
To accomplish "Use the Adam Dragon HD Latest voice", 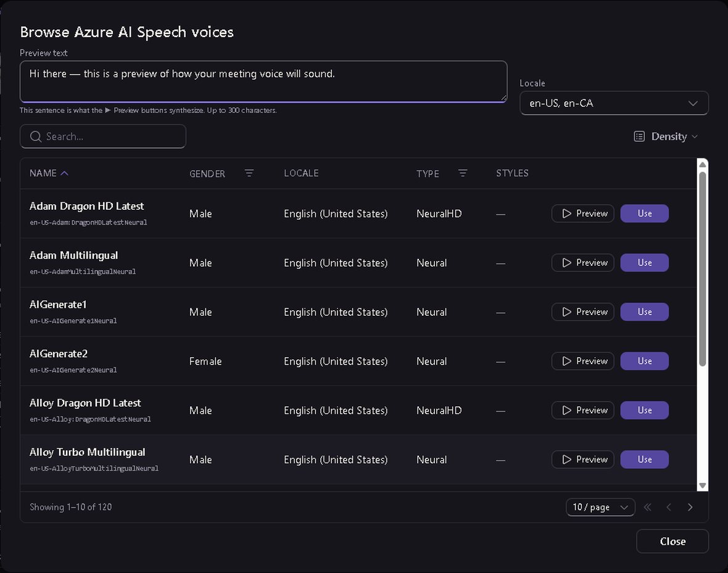I will click(645, 213).
